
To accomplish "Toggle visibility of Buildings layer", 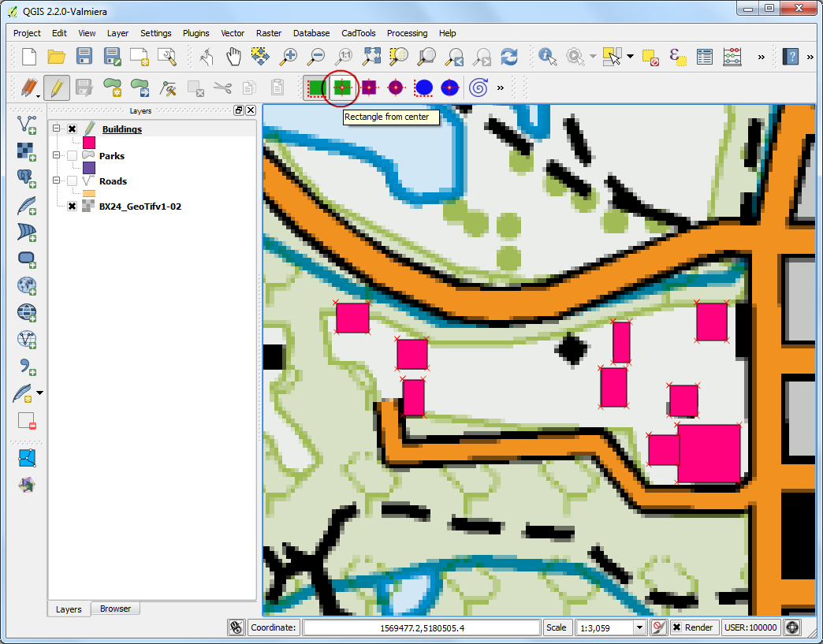I will [x=72, y=129].
